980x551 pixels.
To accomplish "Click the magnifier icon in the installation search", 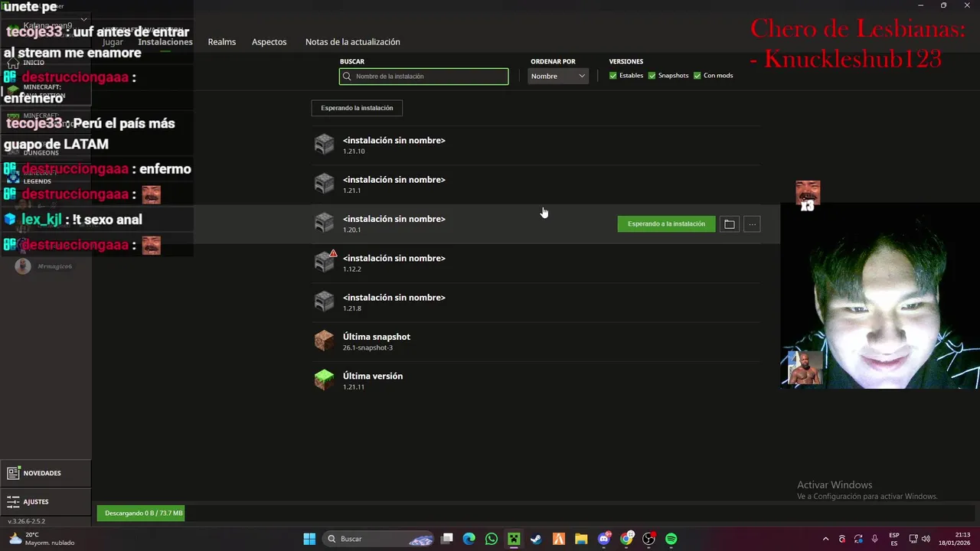I will pyautogui.click(x=348, y=77).
